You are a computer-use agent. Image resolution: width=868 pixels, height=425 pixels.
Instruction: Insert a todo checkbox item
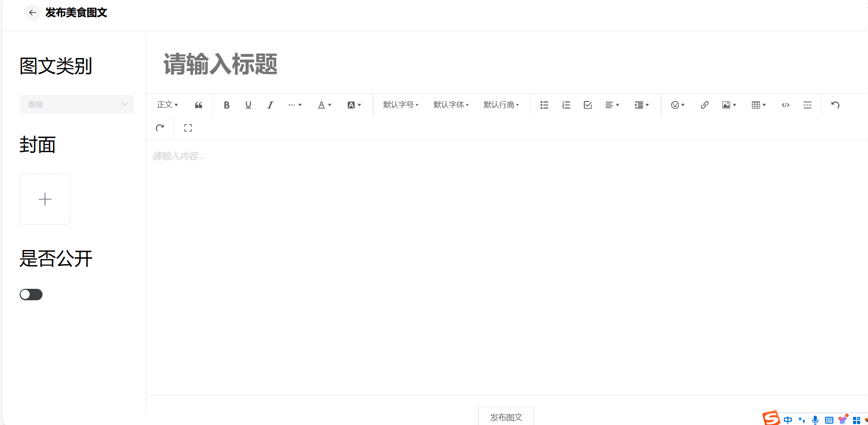click(588, 105)
